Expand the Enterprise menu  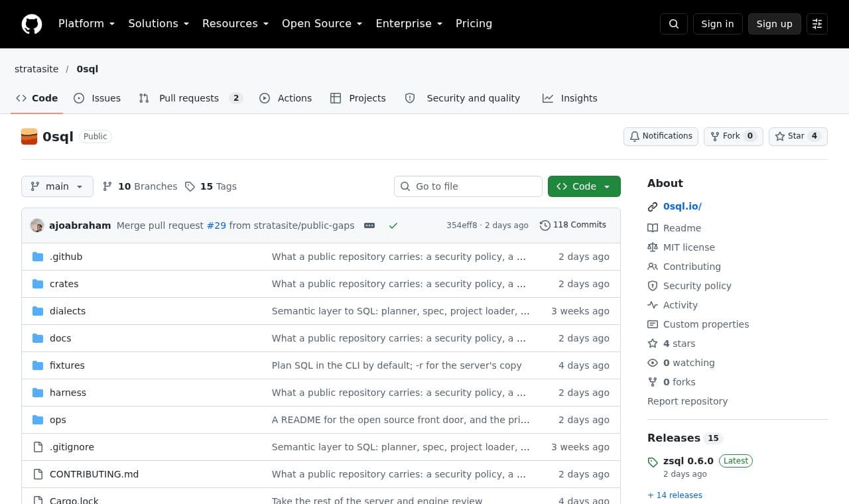coord(409,24)
